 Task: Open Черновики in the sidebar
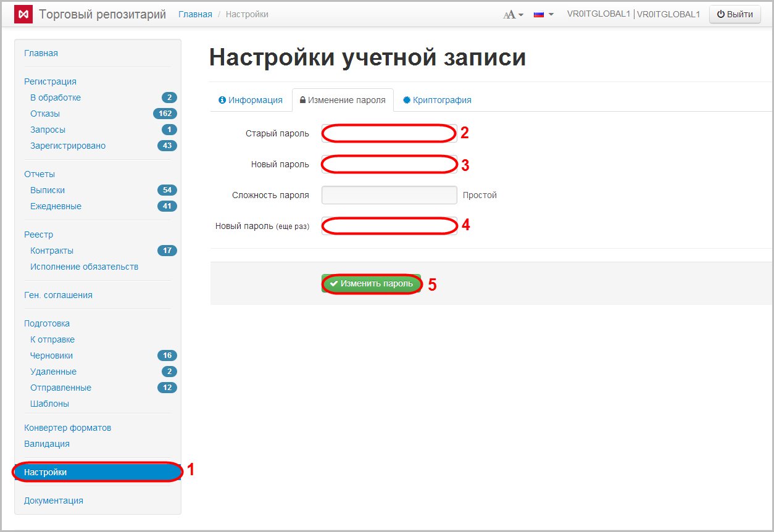click(51, 355)
